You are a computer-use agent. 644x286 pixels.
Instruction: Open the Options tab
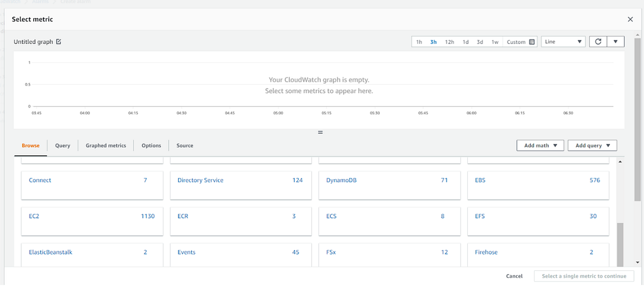click(x=151, y=146)
